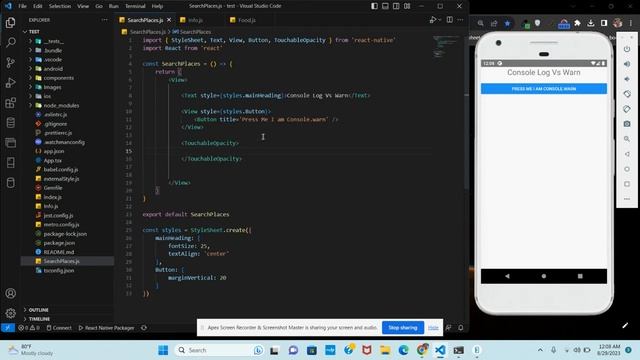Open editor More Actions ellipsis
Image resolution: width=640 pixels, height=360 pixels.
(460, 20)
